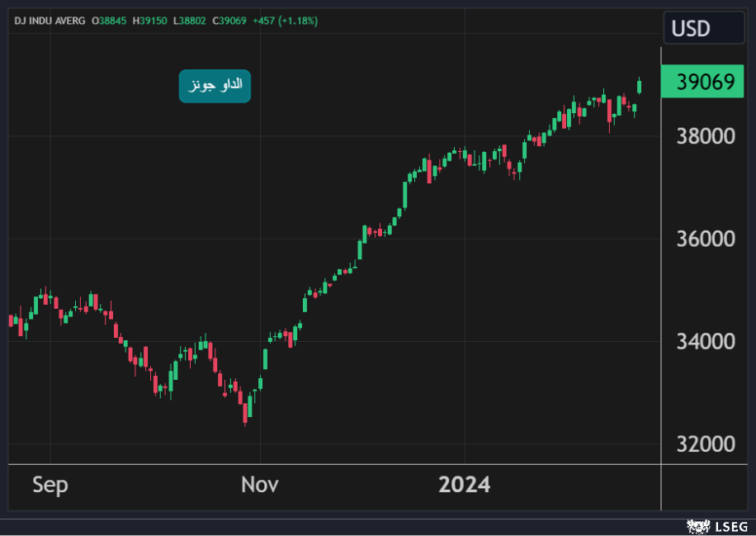Click the 38000 price axis label
Image resolution: width=756 pixels, height=536 pixels.
[705, 136]
